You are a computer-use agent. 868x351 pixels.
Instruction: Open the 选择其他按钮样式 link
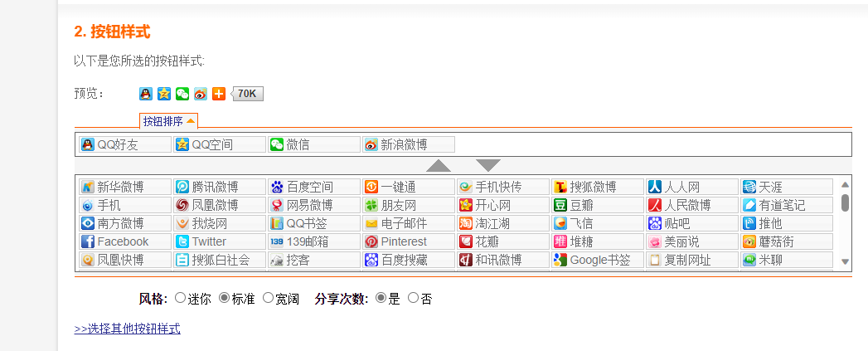pos(128,329)
